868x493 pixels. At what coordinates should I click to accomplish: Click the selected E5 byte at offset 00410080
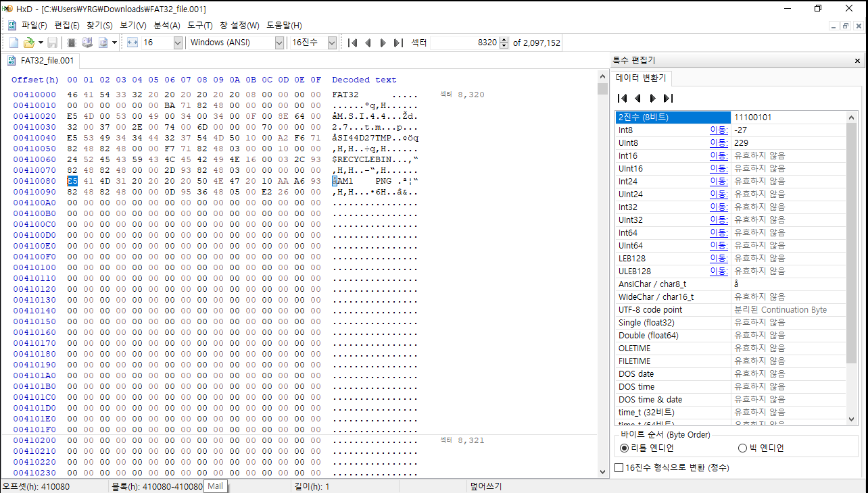[72, 181]
